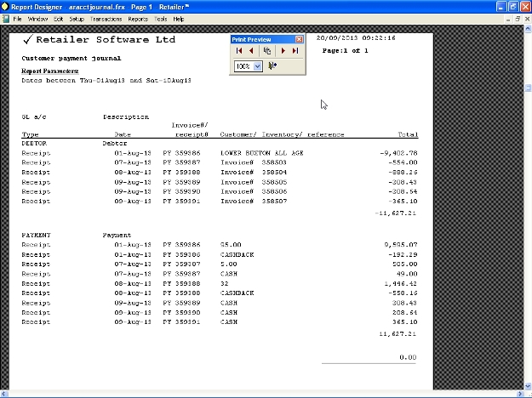This screenshot has height=398, width=532.
Task: Open the File menu
Action: [17, 18]
